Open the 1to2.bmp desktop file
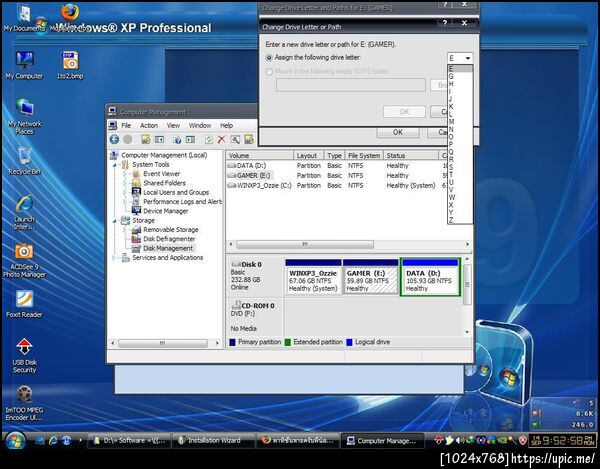This screenshot has height=469, width=600. click(70, 65)
